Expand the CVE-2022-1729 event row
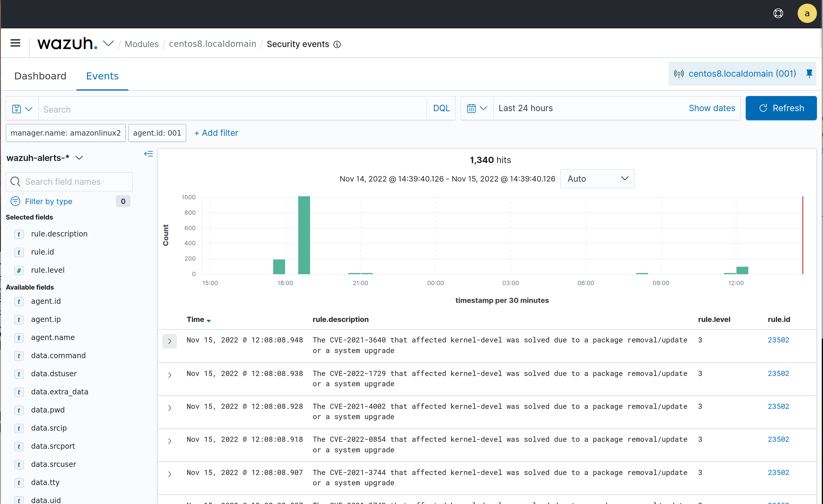This screenshot has width=823, height=504. click(x=170, y=375)
